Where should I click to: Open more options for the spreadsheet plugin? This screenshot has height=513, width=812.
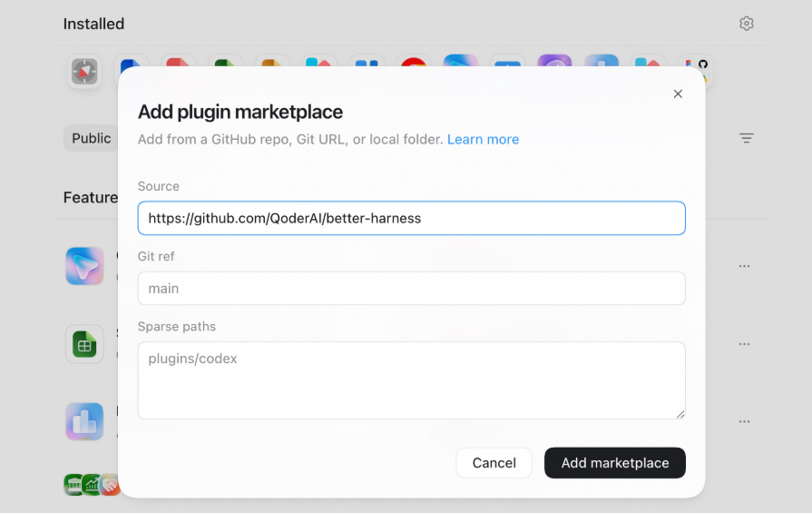(744, 344)
